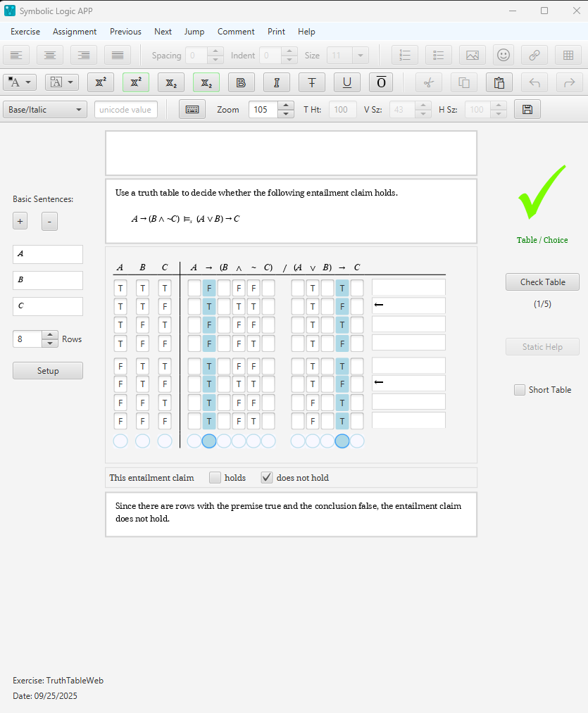Increase the Zoom spinner value
This screenshot has height=713, width=588.
(286, 106)
